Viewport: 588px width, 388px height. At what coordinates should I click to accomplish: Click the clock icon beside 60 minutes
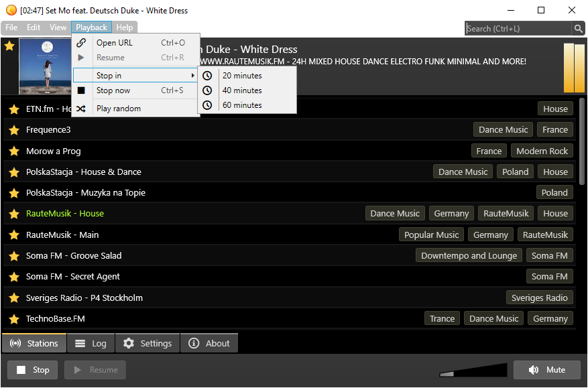point(207,105)
